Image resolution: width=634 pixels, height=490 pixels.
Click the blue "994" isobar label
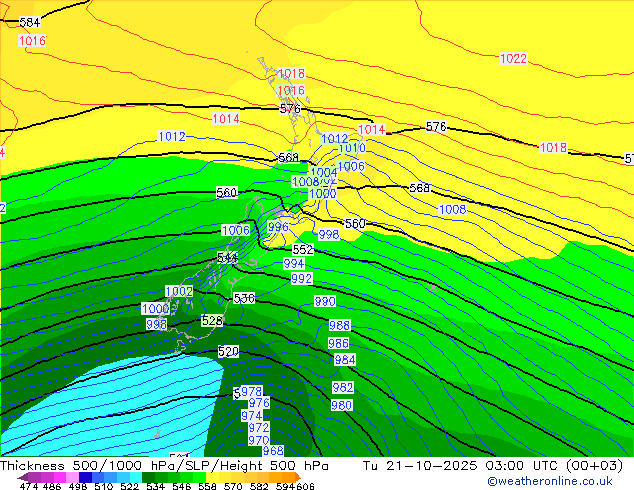click(294, 264)
